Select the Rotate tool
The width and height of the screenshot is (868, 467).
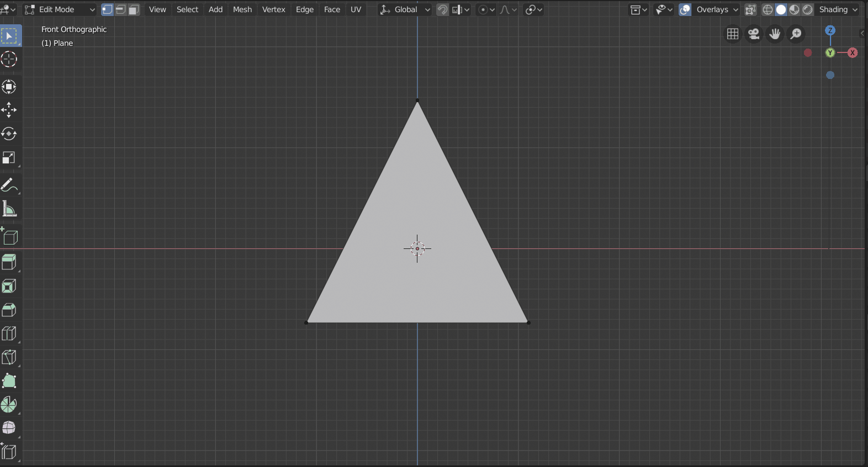point(9,134)
